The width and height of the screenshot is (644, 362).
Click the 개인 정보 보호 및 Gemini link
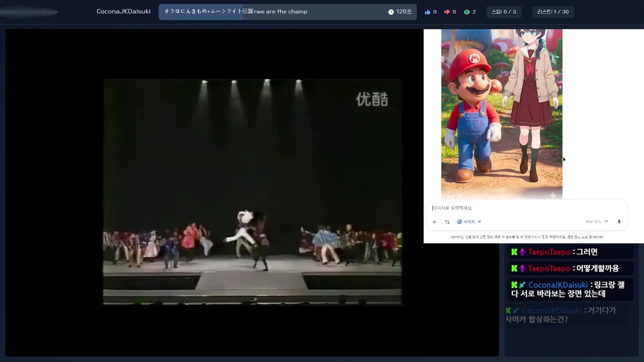tap(584, 237)
